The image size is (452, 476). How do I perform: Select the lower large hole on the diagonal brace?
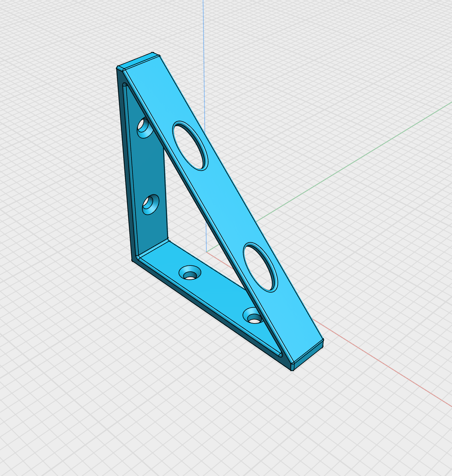[261, 267]
